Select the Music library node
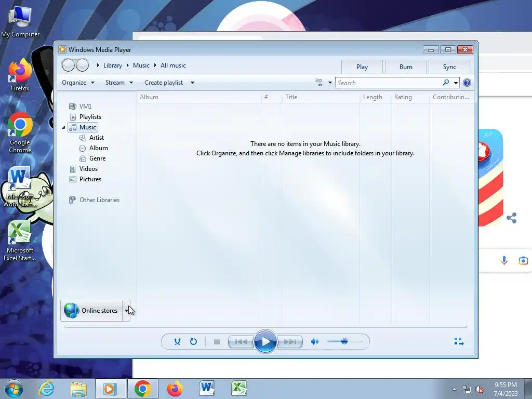The height and width of the screenshot is (399, 532). click(x=83, y=127)
